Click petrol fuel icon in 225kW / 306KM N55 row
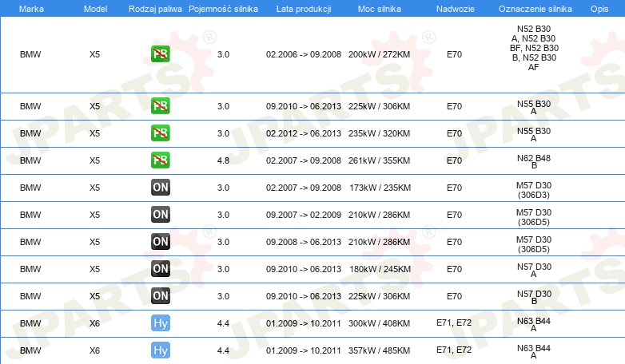 160,105
